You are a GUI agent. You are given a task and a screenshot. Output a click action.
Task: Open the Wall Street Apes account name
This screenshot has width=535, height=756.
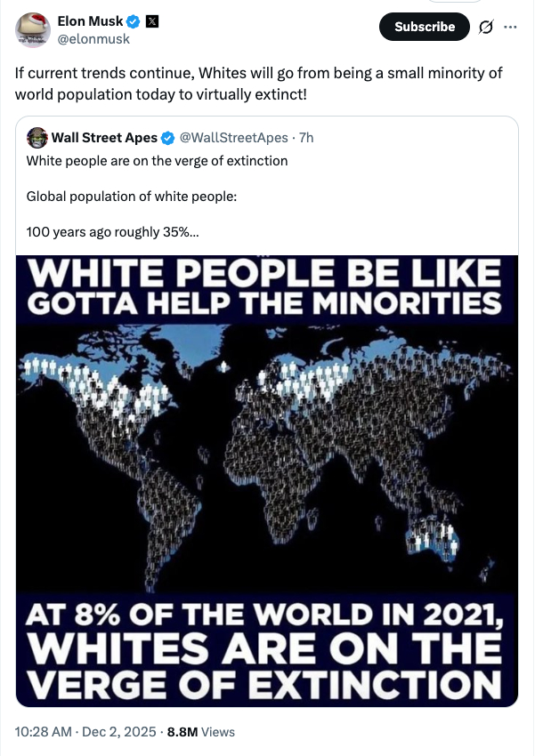pos(104,138)
